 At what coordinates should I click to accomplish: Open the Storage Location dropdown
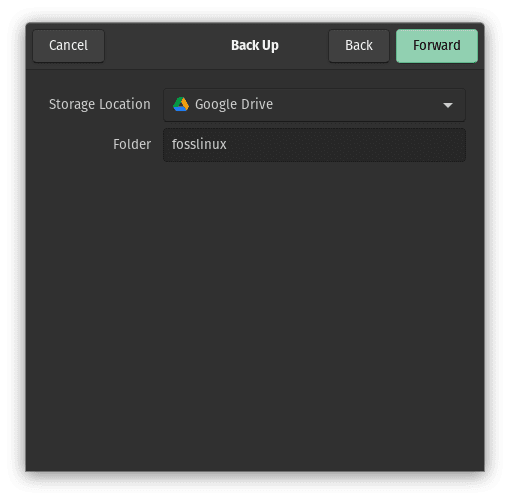tap(314, 105)
